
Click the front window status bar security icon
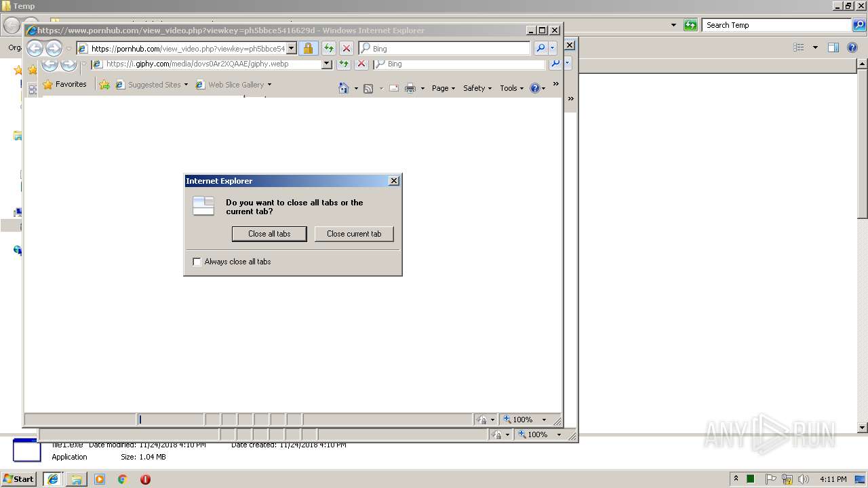(x=481, y=420)
